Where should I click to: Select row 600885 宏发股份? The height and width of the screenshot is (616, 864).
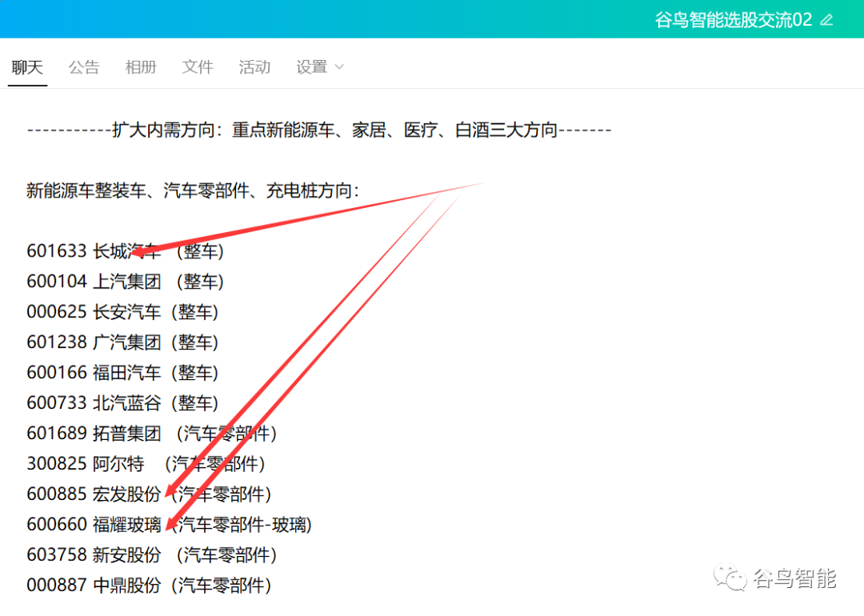click(149, 494)
